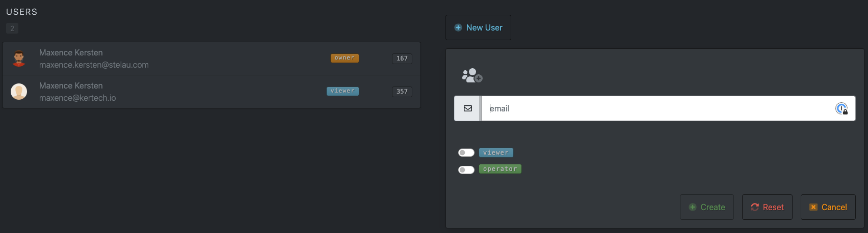This screenshot has height=233, width=868.
Task: Click the viewer role label in form
Action: pos(496,153)
